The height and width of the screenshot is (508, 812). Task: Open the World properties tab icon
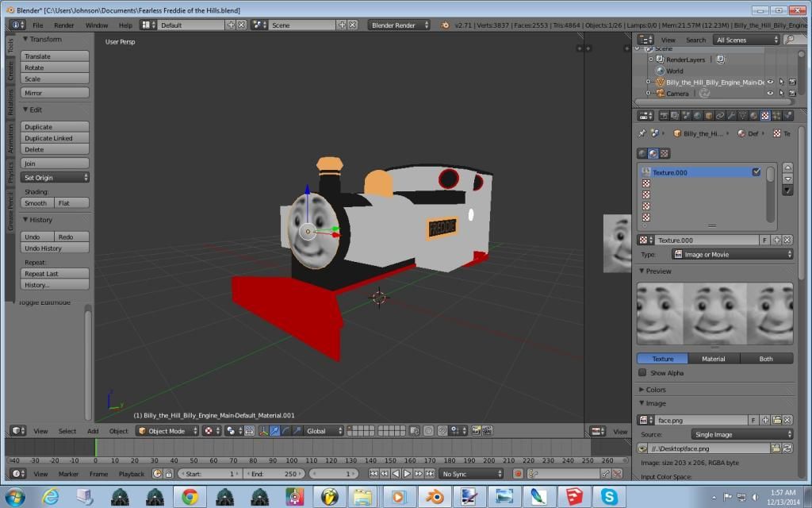[x=697, y=116]
